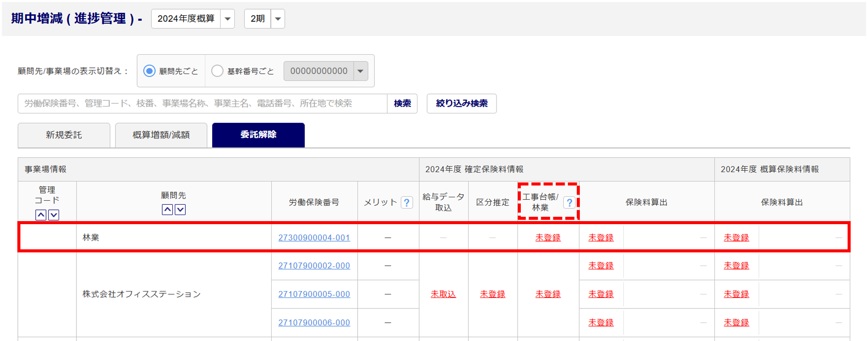Open 概算保険料算出 未登録 link for 27107900005-000
The height and width of the screenshot is (341, 868).
(736, 294)
